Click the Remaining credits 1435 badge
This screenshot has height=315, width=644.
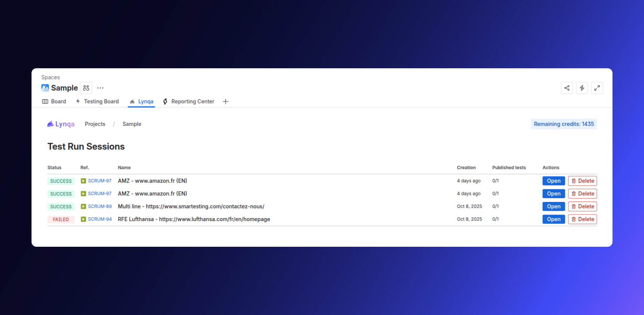coord(563,124)
